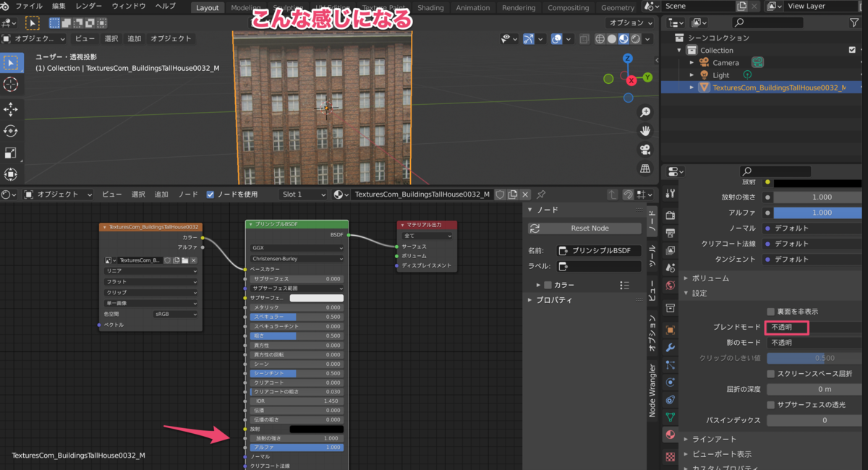Click the Emission color swatch on Principled BSDF

pyautogui.click(x=316, y=429)
